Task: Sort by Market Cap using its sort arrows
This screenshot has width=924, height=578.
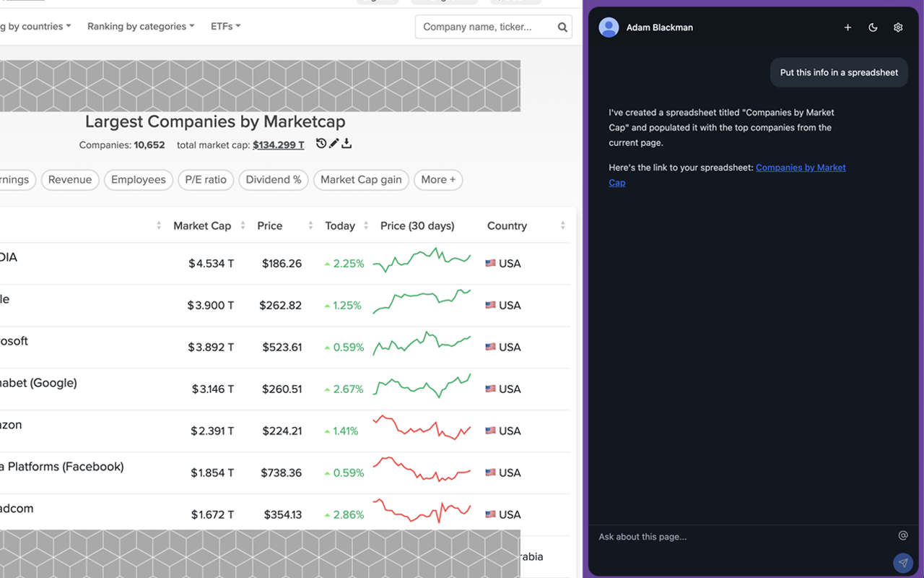Action: click(243, 226)
